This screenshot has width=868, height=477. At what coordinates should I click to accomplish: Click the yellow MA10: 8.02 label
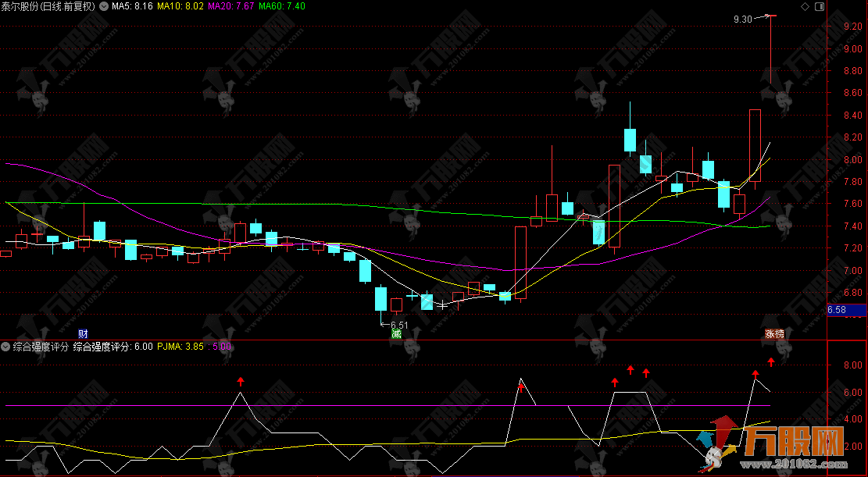pos(180,7)
